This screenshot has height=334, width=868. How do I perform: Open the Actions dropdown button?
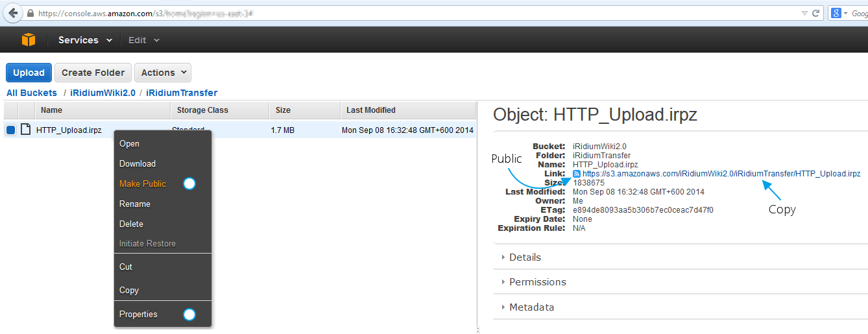click(x=163, y=73)
